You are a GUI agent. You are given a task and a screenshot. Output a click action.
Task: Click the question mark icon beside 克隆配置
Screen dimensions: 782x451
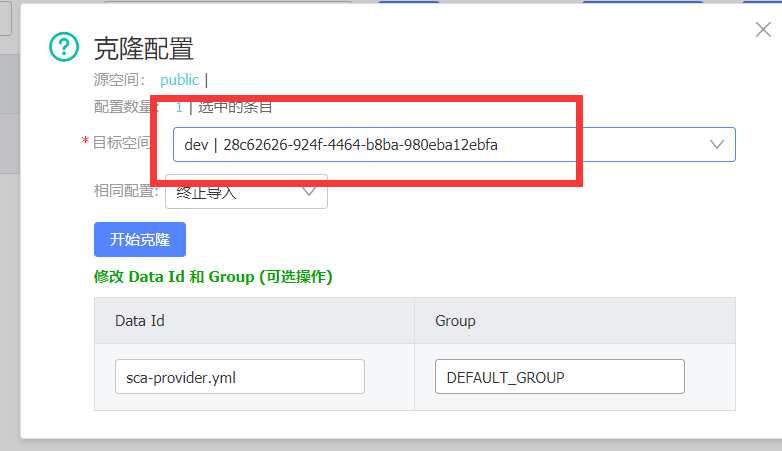click(64, 47)
